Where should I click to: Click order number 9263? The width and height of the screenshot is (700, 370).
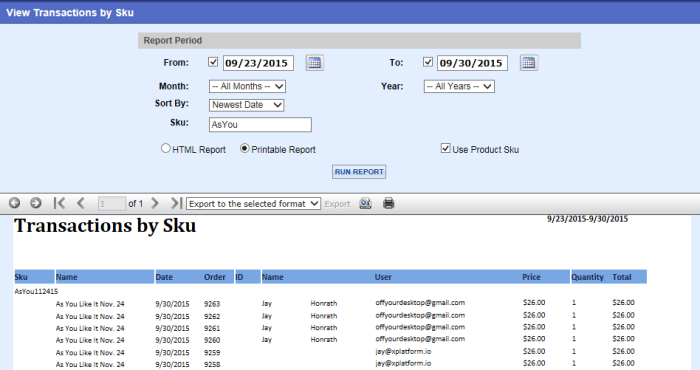212,303
